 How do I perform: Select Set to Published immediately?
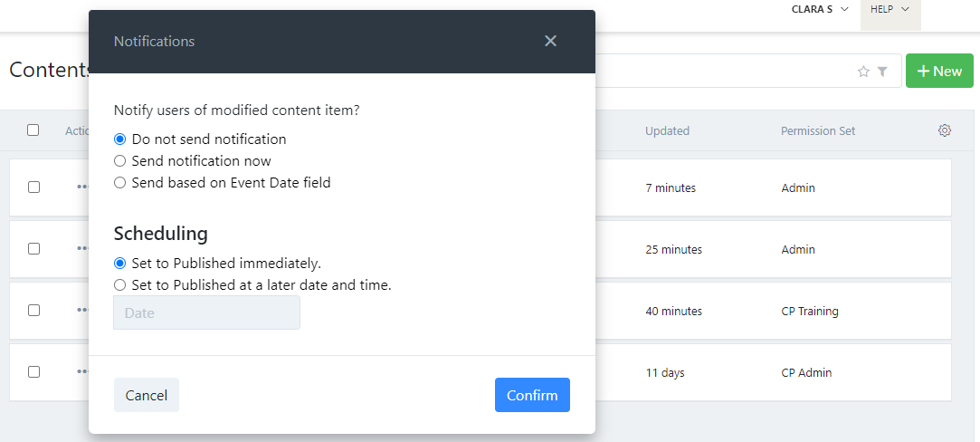120,264
